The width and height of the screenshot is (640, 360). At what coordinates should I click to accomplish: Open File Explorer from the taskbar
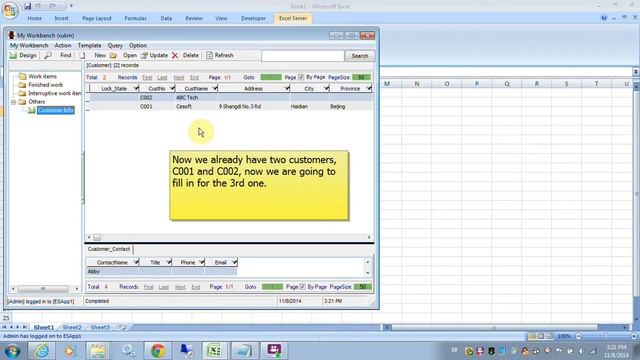click(98, 351)
